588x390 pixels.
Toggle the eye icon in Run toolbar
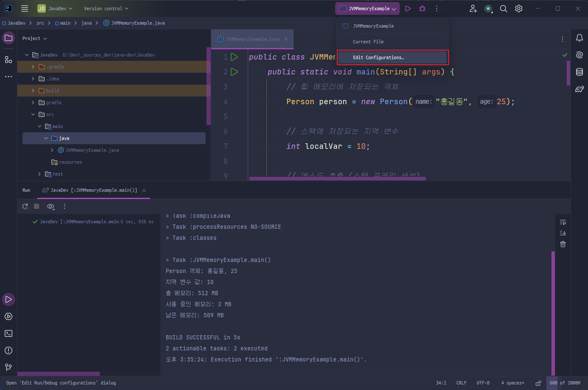51,206
